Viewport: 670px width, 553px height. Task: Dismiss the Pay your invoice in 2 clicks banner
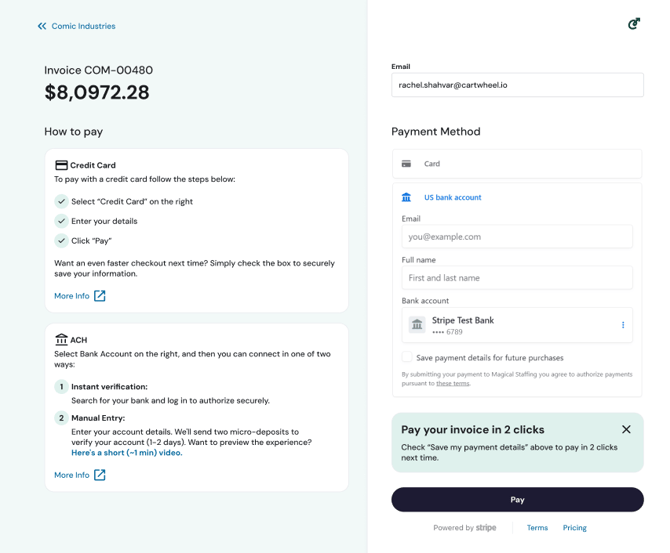tap(626, 430)
